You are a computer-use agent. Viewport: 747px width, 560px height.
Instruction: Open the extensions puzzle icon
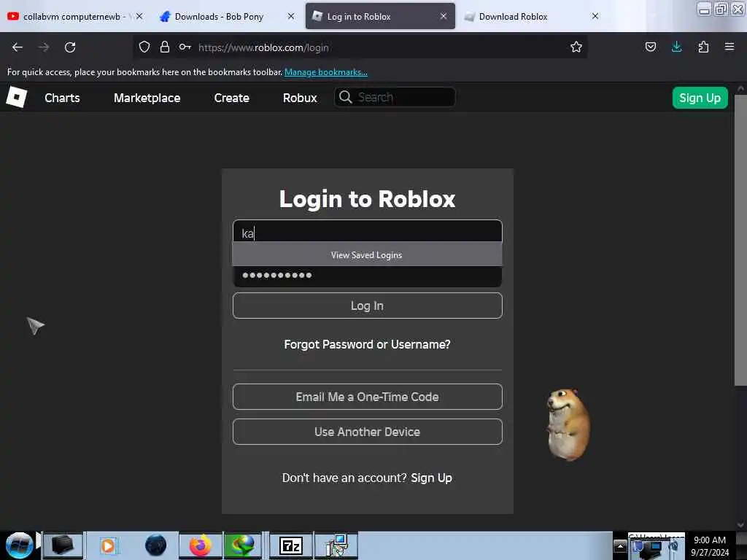point(703,47)
